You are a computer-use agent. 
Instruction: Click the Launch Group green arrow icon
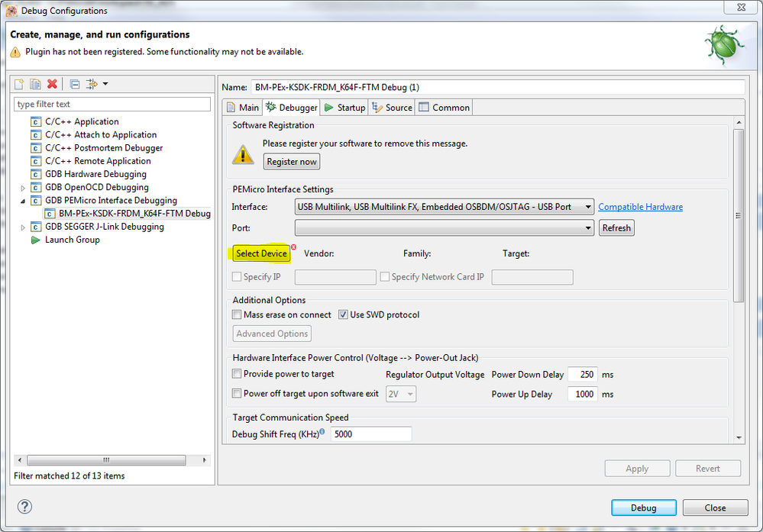click(x=36, y=240)
